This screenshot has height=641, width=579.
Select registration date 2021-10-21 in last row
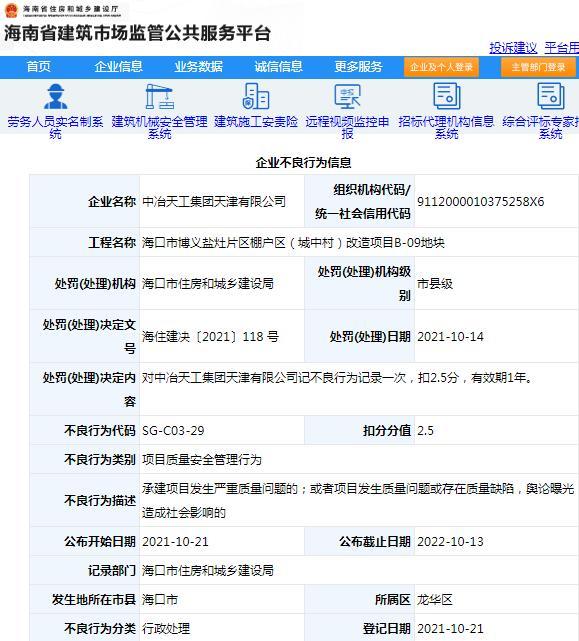click(450, 629)
